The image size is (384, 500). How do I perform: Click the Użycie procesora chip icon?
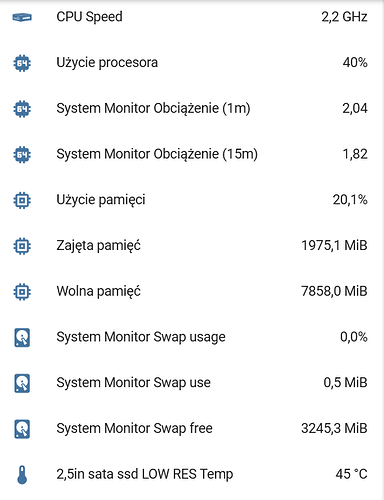(x=22, y=63)
